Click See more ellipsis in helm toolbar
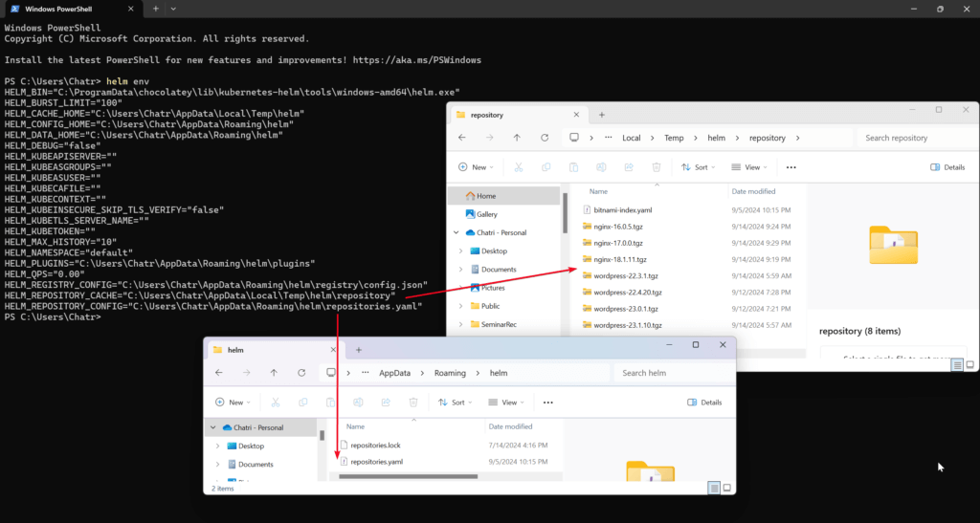The height and width of the screenshot is (523, 980). tap(548, 403)
